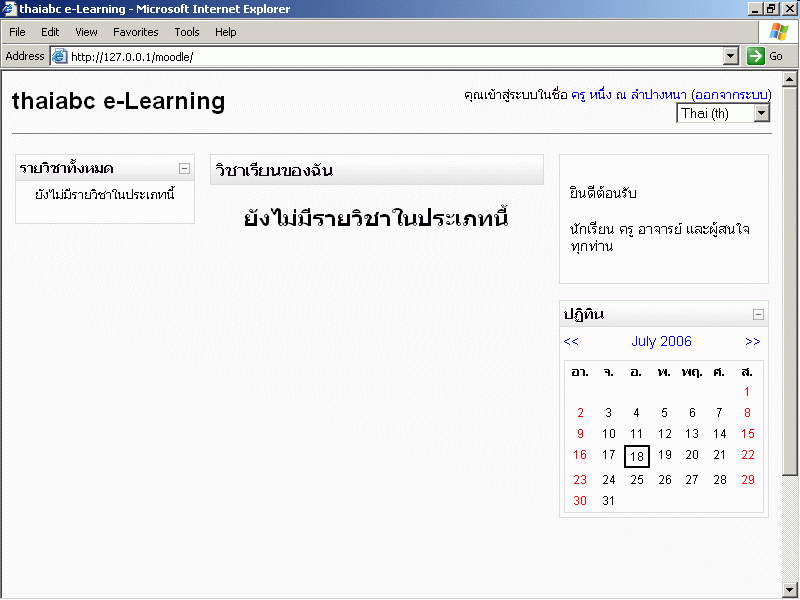Click the page icon in address bar
The image size is (800, 600).
[x=59, y=57]
